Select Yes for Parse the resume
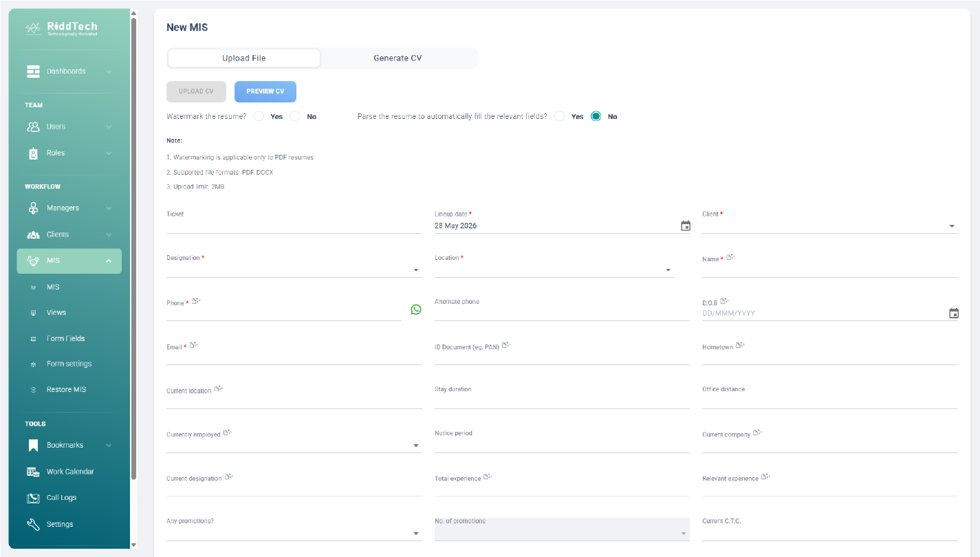 (560, 116)
